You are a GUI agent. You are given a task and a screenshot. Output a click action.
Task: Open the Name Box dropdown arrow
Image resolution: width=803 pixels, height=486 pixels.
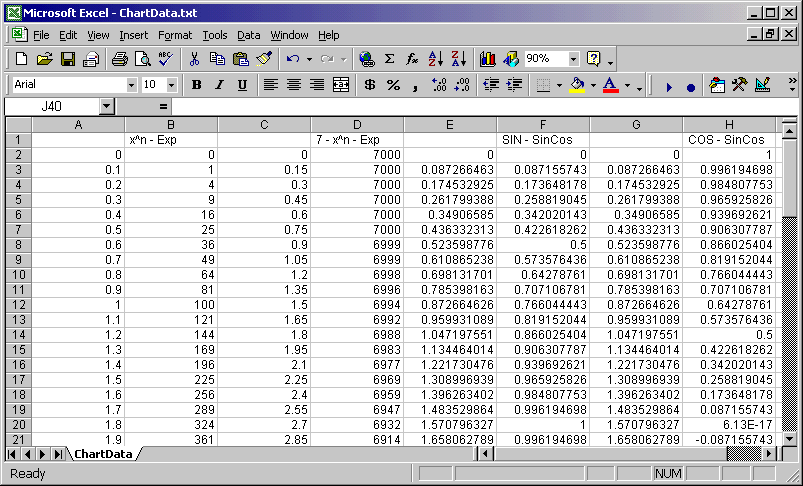click(106, 106)
